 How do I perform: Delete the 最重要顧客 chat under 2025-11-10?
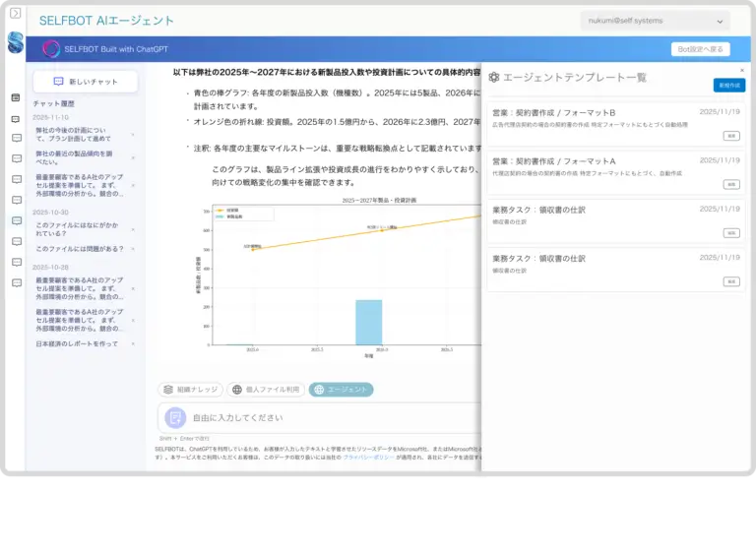pos(133,185)
